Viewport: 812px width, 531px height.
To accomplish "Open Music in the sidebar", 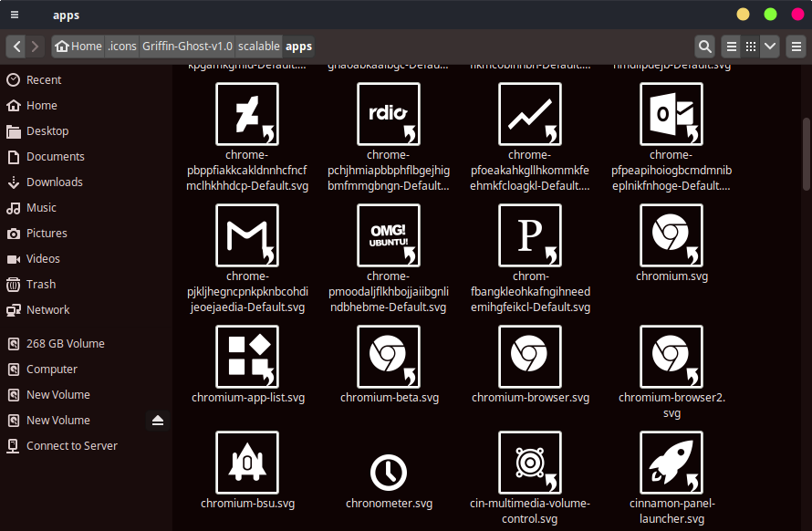I will (86, 208).
